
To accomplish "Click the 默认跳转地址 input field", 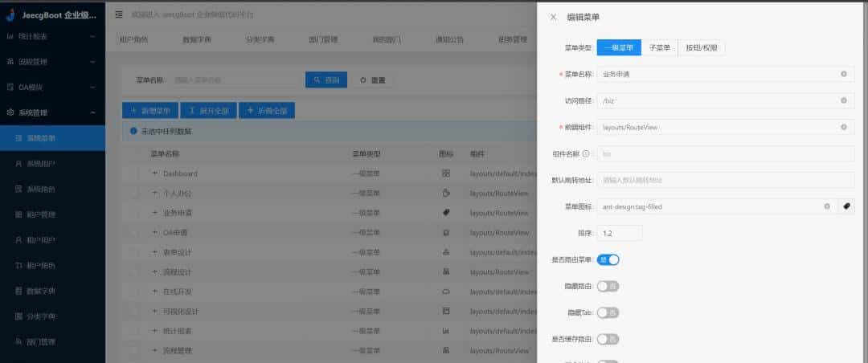I will 726,181.
